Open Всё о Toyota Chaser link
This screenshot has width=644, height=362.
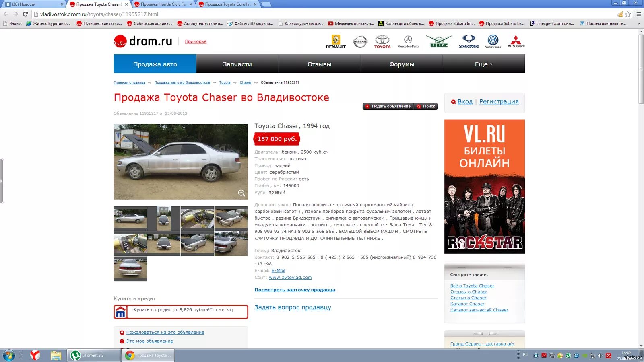coord(472,286)
